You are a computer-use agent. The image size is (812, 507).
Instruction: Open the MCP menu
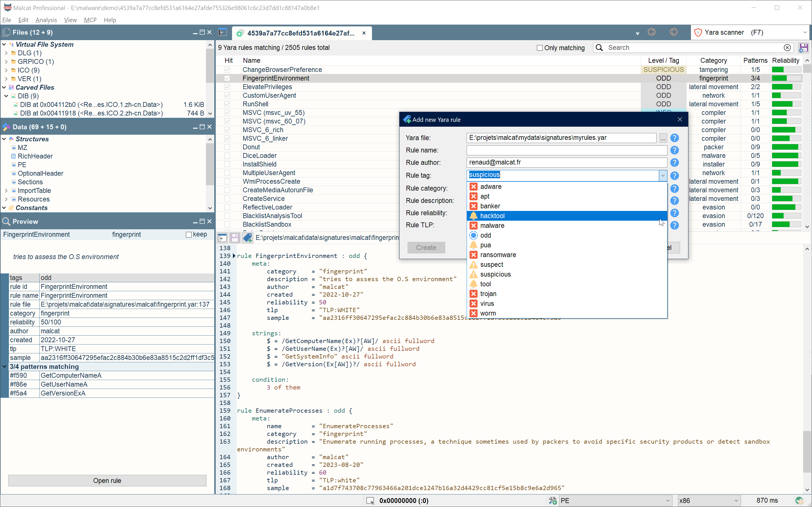[x=90, y=20]
